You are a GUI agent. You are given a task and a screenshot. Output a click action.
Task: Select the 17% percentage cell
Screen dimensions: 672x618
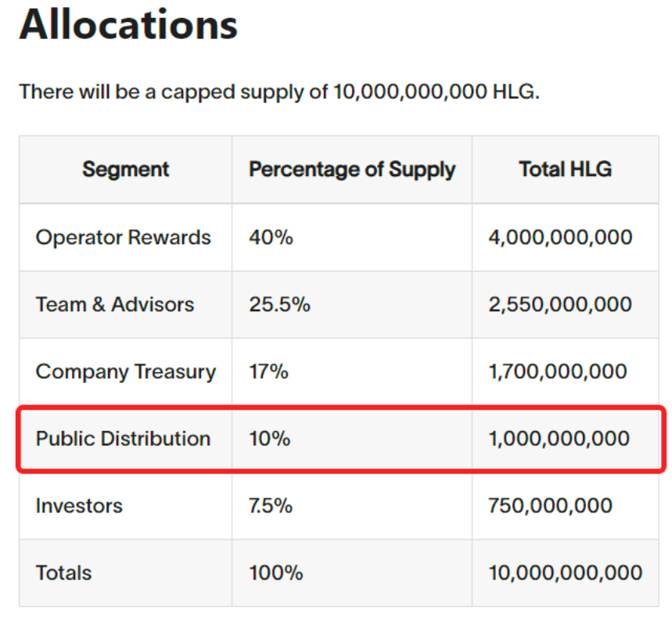point(268,372)
